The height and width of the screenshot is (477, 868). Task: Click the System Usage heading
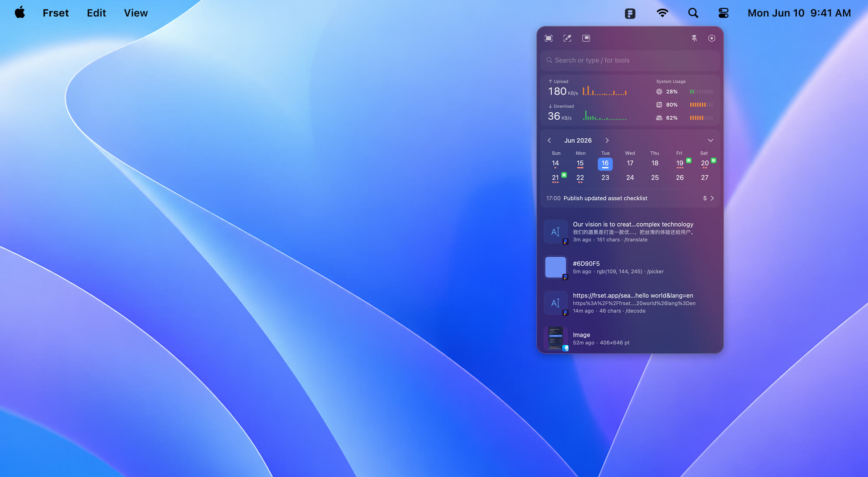point(671,82)
